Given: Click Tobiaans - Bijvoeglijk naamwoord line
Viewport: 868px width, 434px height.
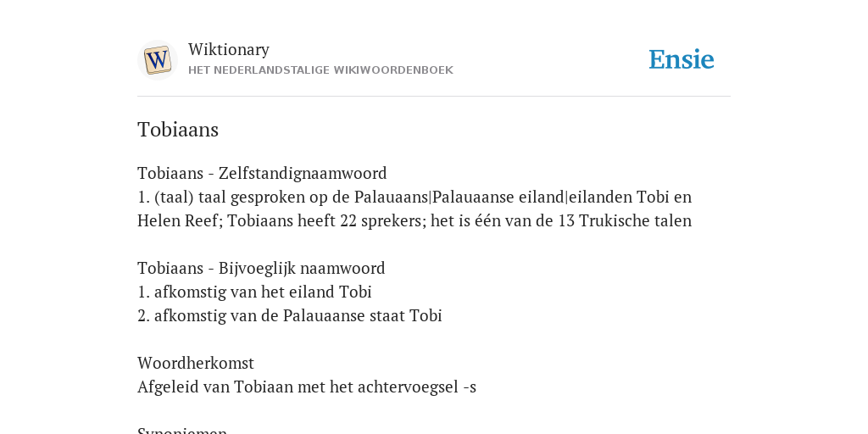Looking at the screenshot, I should coord(261,269).
